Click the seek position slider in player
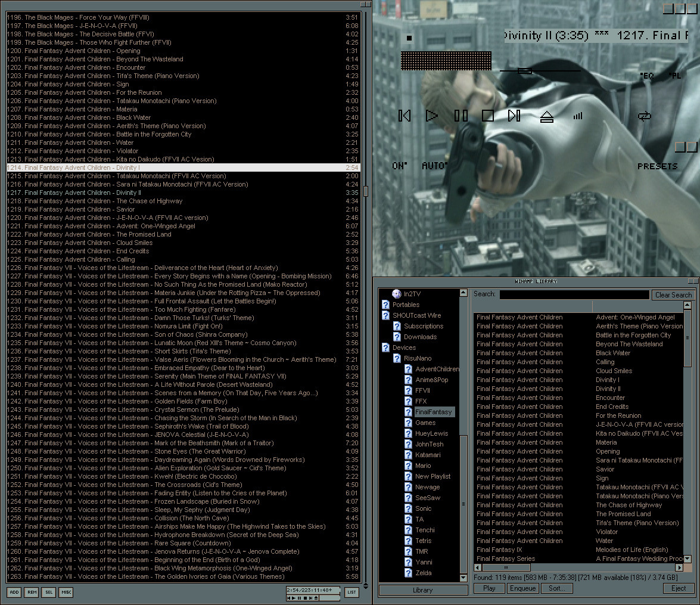Image resolution: width=700 pixels, height=605 pixels. click(524, 71)
